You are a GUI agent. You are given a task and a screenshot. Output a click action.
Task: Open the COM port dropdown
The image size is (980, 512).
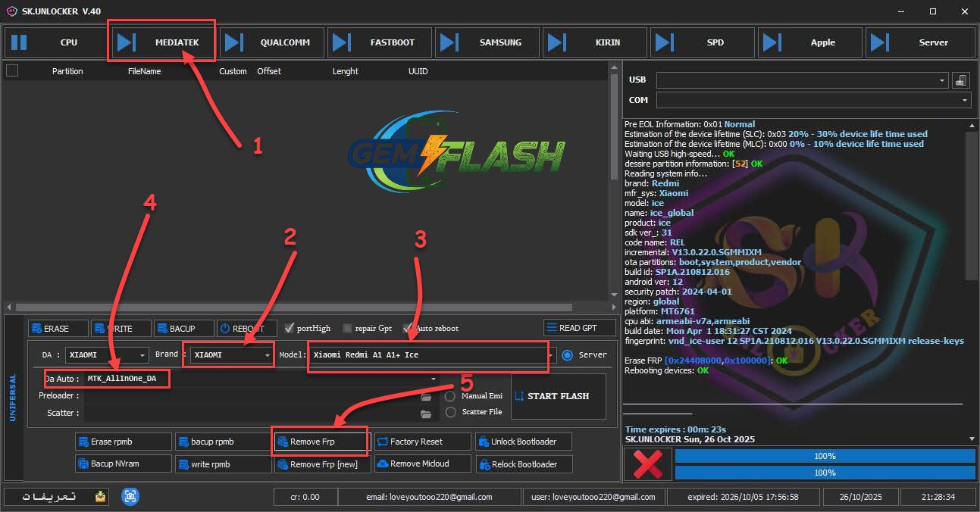point(965,100)
